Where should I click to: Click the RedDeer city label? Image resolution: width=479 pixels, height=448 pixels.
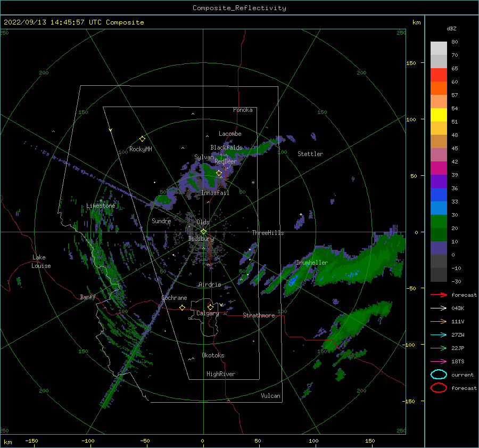[226, 161]
